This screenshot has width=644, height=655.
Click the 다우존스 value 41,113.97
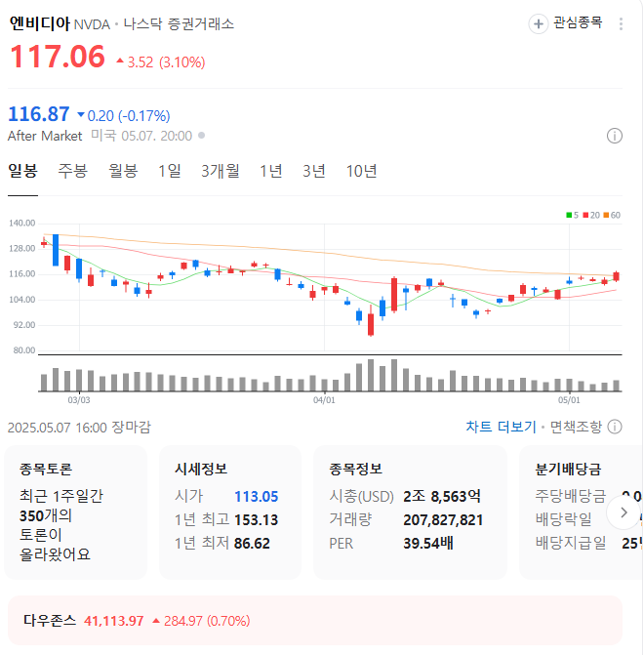coord(113,621)
